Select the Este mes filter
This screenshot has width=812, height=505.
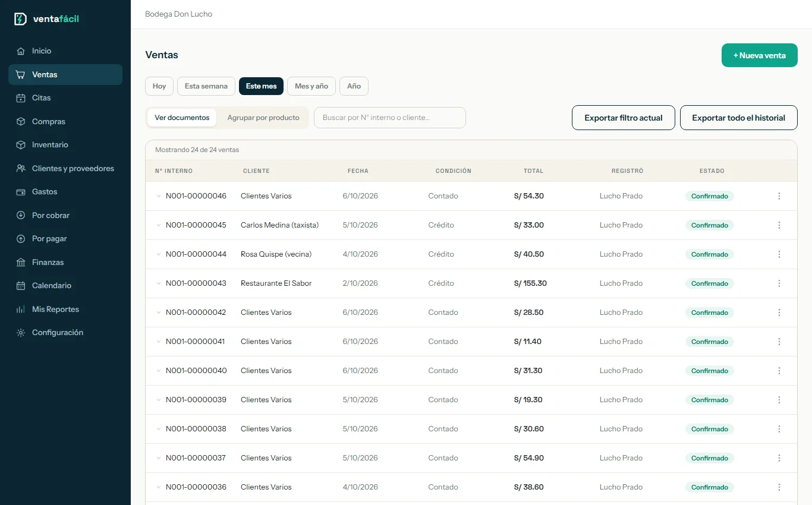261,86
